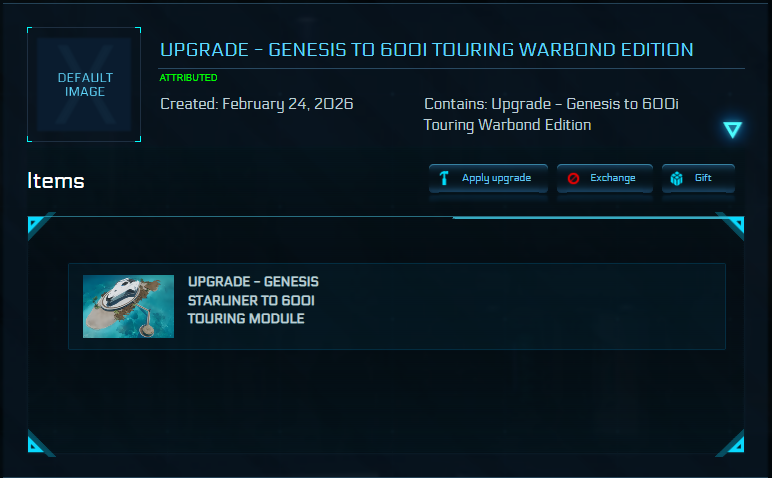The image size is (772, 478).
Task: Click the Created February 24, 2026 date
Action: [x=257, y=104]
